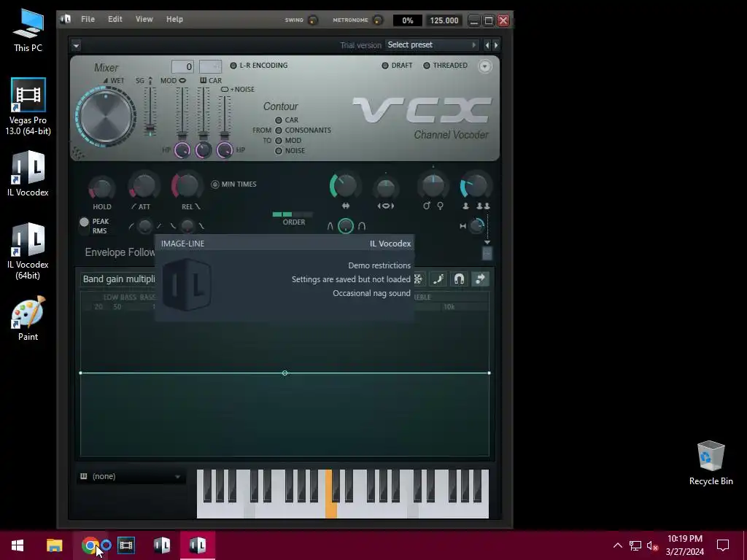Open File Explorer from taskbar
Screen dimensions: 747x560
click(x=54, y=545)
